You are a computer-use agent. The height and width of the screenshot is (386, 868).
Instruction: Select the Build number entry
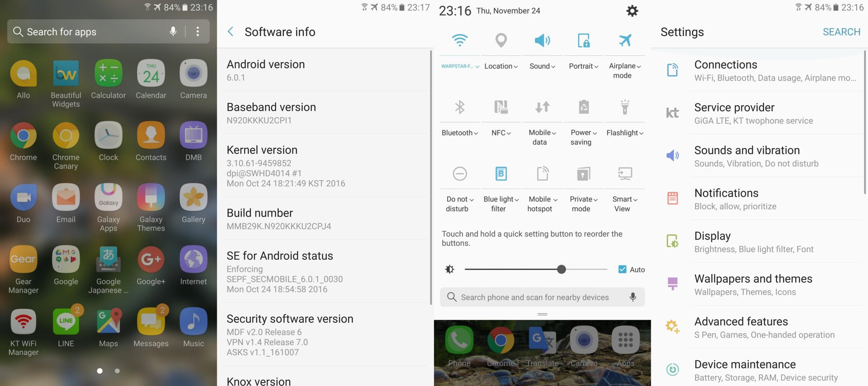point(325,219)
